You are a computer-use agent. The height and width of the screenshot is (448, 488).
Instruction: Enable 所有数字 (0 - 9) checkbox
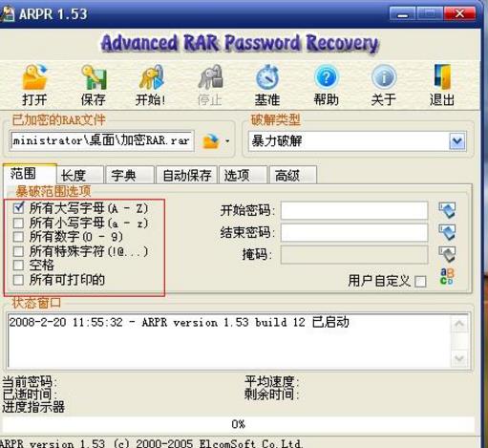pos(18,237)
